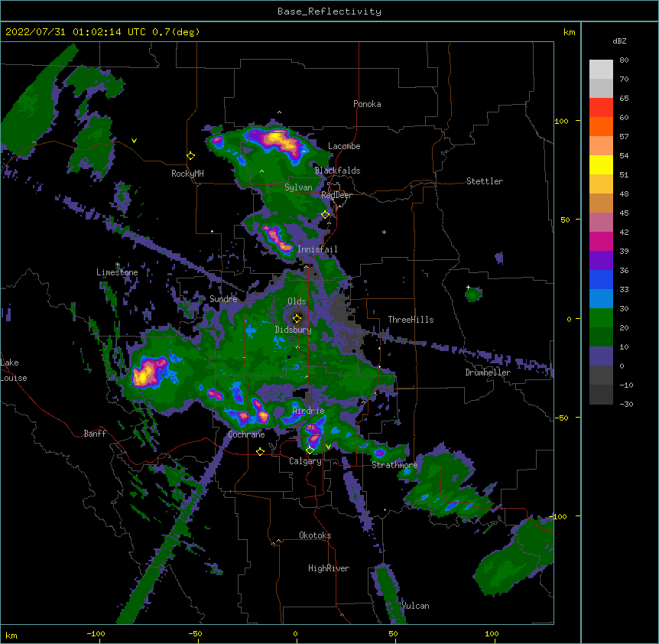
Task: Select the yellow diamond marker below Olds
Action: click(297, 318)
